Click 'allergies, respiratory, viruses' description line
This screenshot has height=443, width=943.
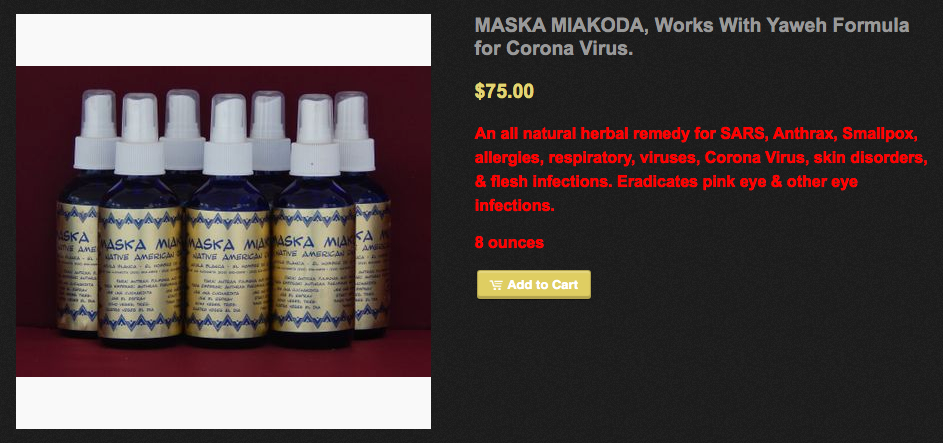click(x=587, y=158)
